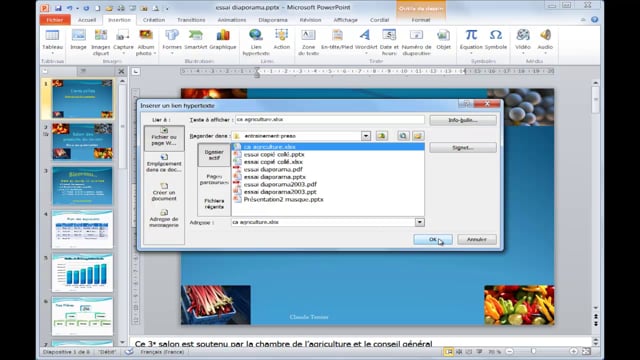640x360 pixels.
Task: Click the Signet button
Action: [463, 148]
